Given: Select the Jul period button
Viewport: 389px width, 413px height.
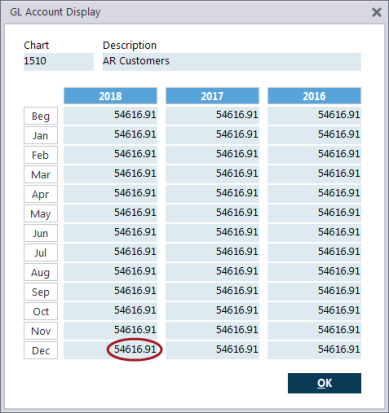Looking at the screenshot, I should pos(41,253).
